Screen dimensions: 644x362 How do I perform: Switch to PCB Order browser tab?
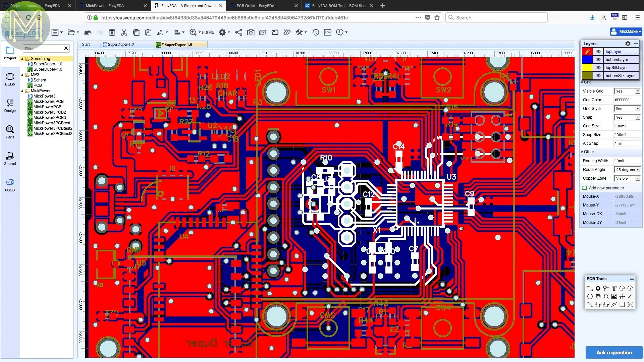(255, 6)
